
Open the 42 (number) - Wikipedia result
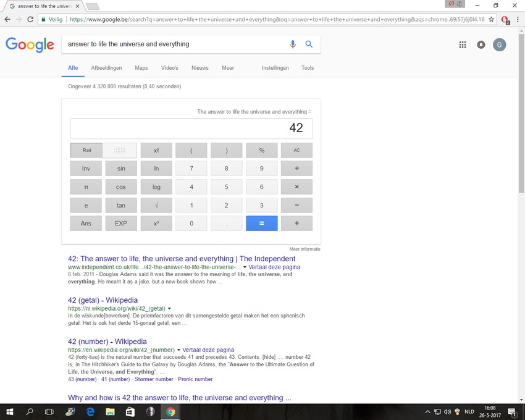pos(107,342)
